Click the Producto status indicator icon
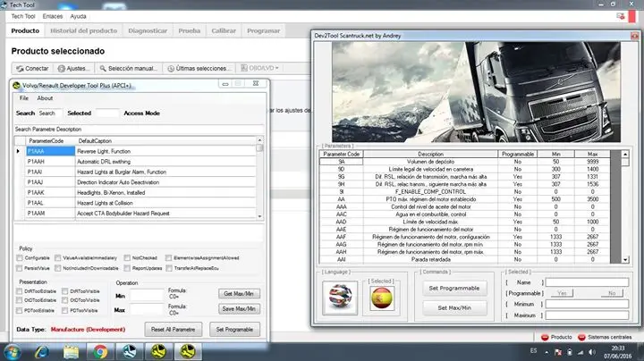644x361 pixels. coord(545,337)
